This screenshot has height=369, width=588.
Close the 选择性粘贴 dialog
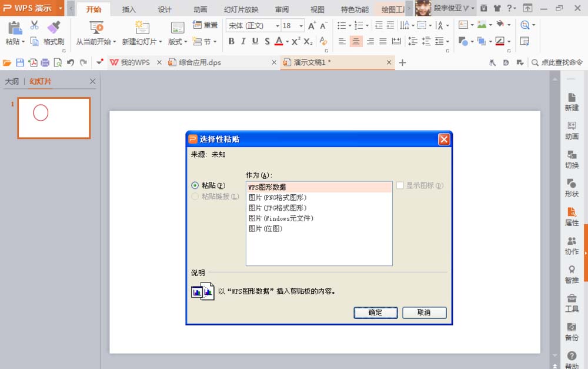point(444,139)
